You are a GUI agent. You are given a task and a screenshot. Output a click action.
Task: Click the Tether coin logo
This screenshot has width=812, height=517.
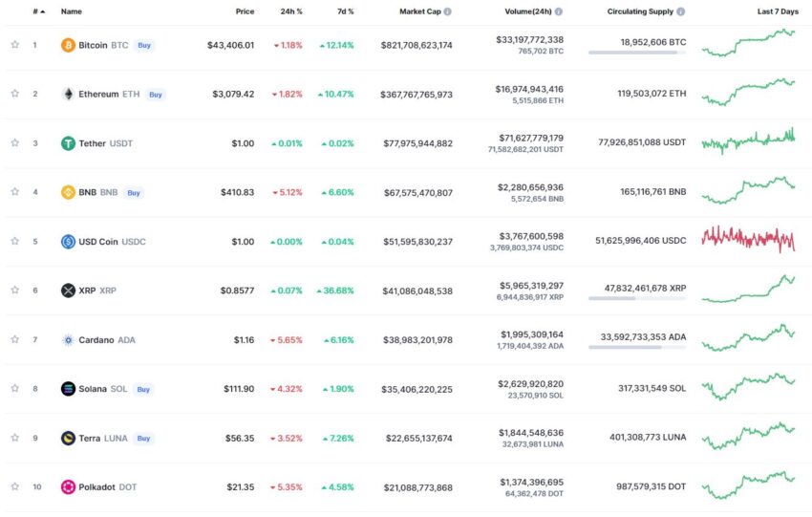coord(68,143)
